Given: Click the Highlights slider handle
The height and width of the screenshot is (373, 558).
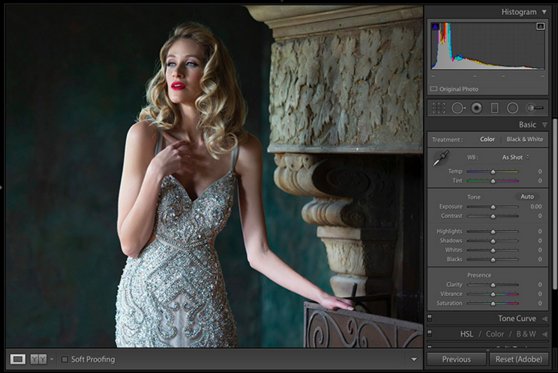Looking at the screenshot, I should pos(493,231).
